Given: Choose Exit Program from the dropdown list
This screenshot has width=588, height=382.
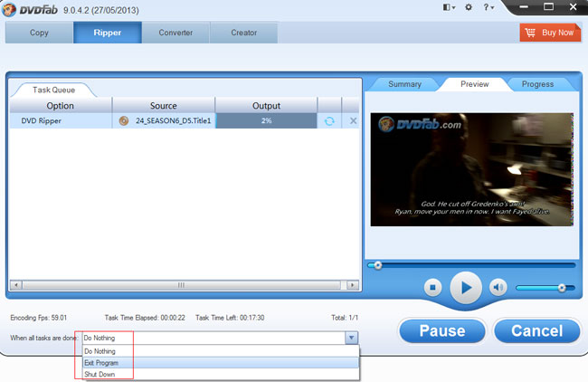Looking at the screenshot, I should click(x=221, y=363).
